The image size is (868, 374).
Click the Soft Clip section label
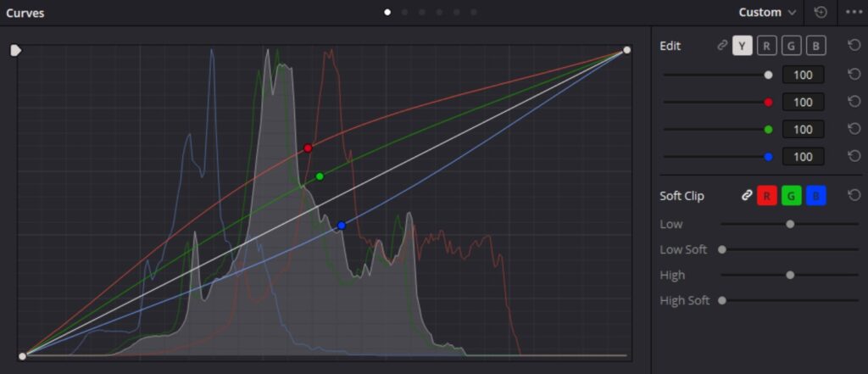682,196
